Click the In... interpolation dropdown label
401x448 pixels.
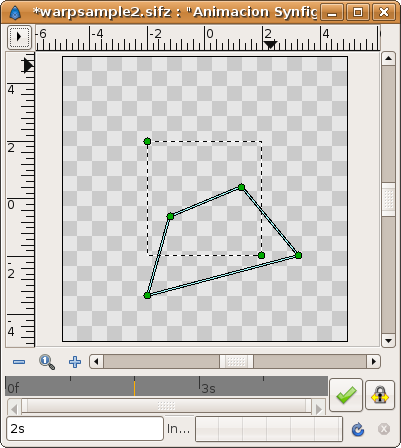pyautogui.click(x=178, y=429)
